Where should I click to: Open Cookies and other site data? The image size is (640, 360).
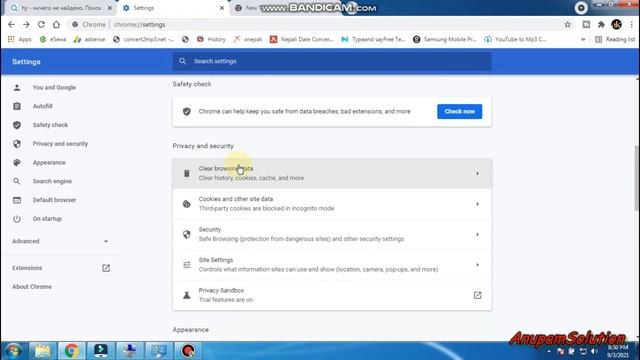coord(332,204)
